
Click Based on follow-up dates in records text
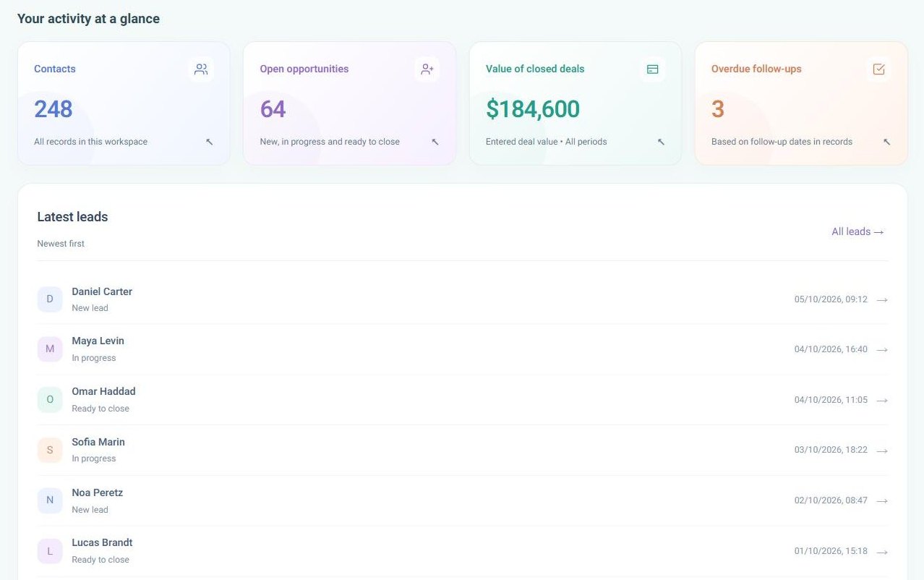coord(782,142)
